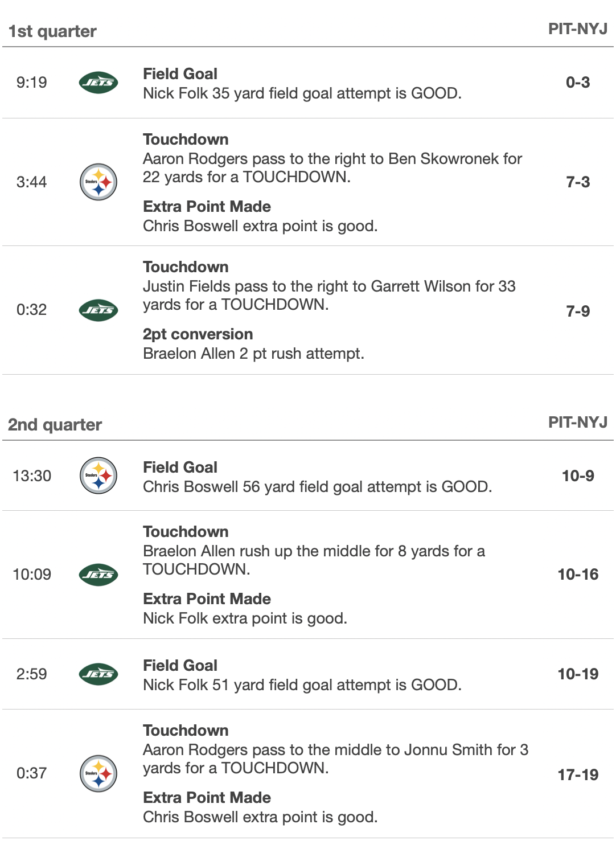The width and height of the screenshot is (616, 861).
Task: Click the 17-19 score
Action: 578,774
